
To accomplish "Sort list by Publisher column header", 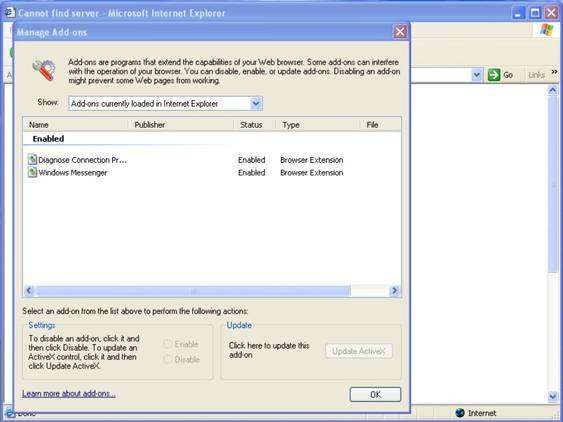I will click(180, 125).
